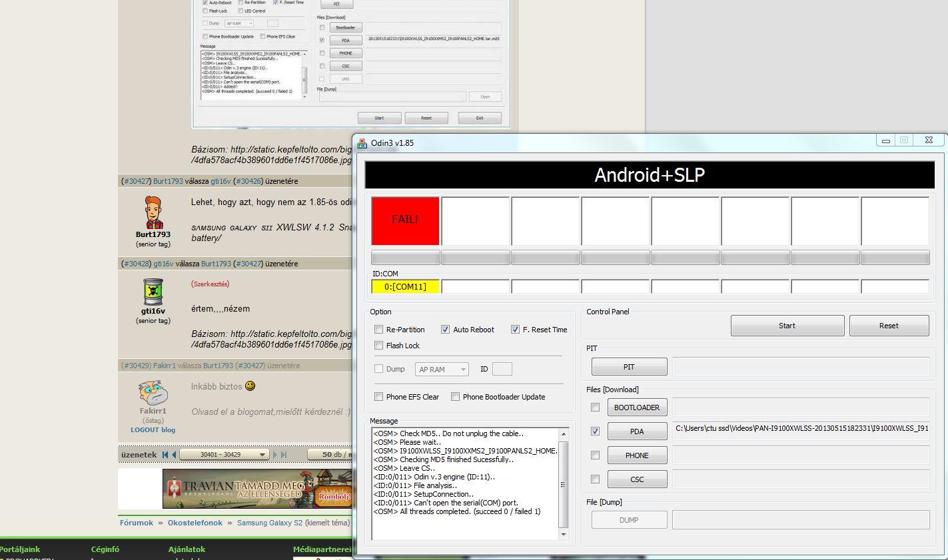This screenshot has width=948, height=560.
Task: Open the 50 db per page dropdown
Action: (330, 455)
